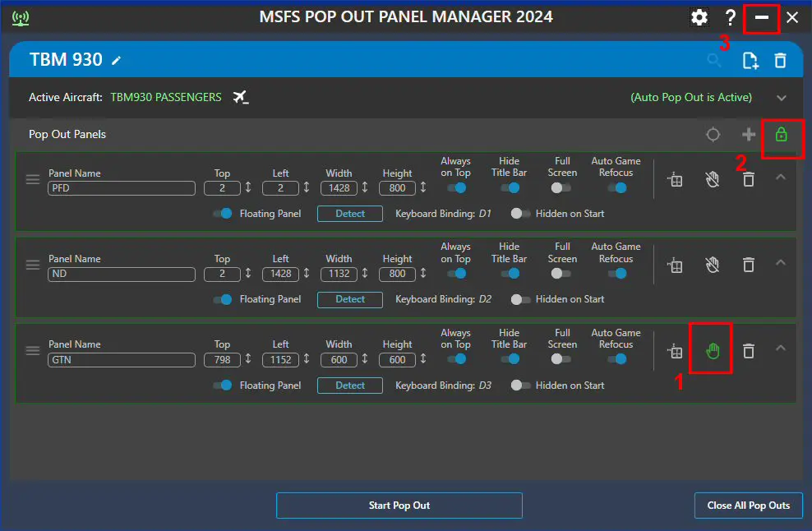Enable Hidden on Start for GTN panel

pyautogui.click(x=520, y=386)
